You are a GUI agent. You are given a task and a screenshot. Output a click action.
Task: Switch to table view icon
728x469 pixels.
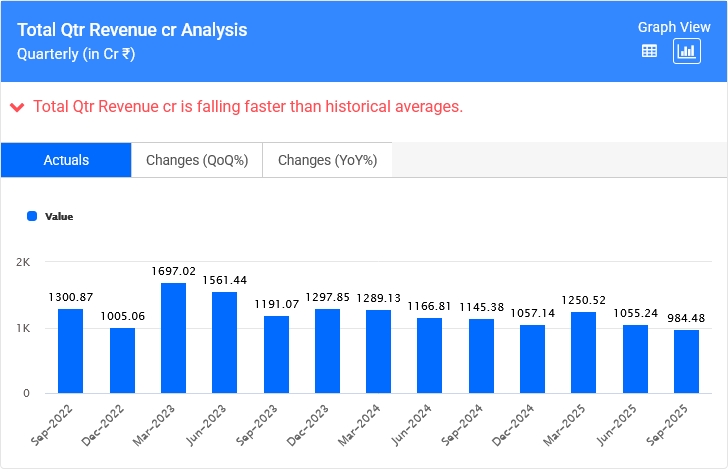[x=649, y=51]
